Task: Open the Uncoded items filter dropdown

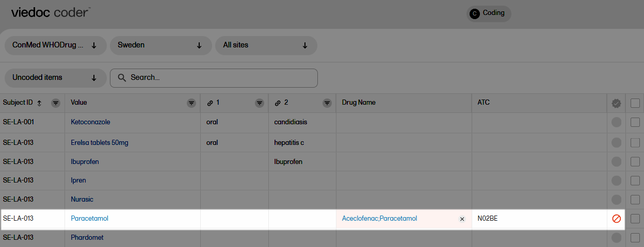Action: click(55, 78)
